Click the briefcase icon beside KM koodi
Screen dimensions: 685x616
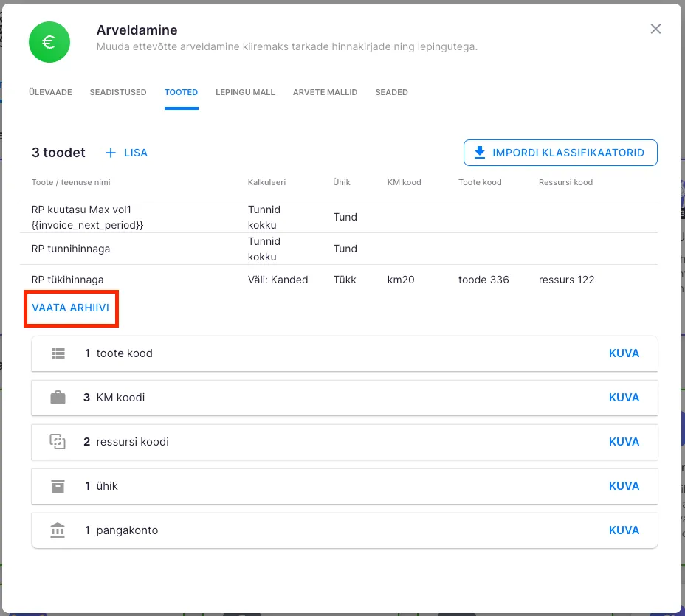point(58,398)
